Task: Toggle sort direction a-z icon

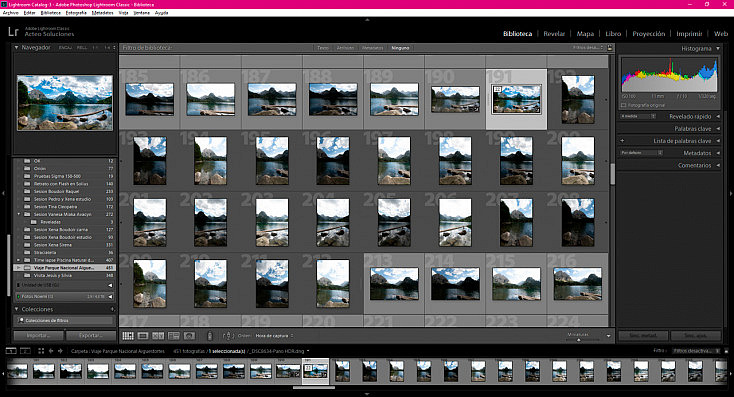Action: point(228,336)
